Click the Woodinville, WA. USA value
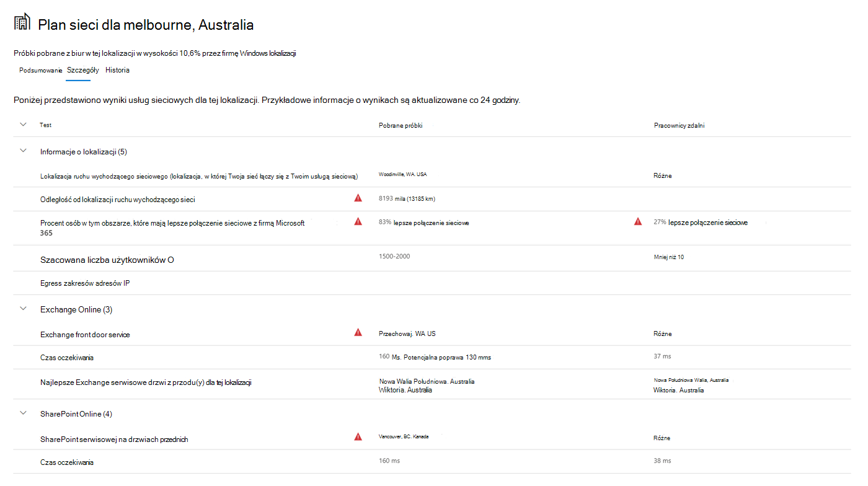The width and height of the screenshot is (868, 486). pos(402,174)
